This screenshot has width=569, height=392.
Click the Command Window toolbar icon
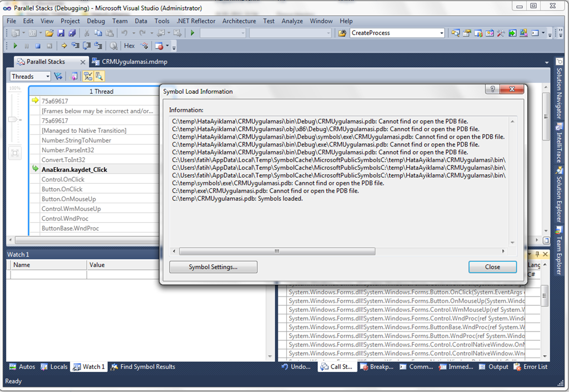[x=535, y=33]
